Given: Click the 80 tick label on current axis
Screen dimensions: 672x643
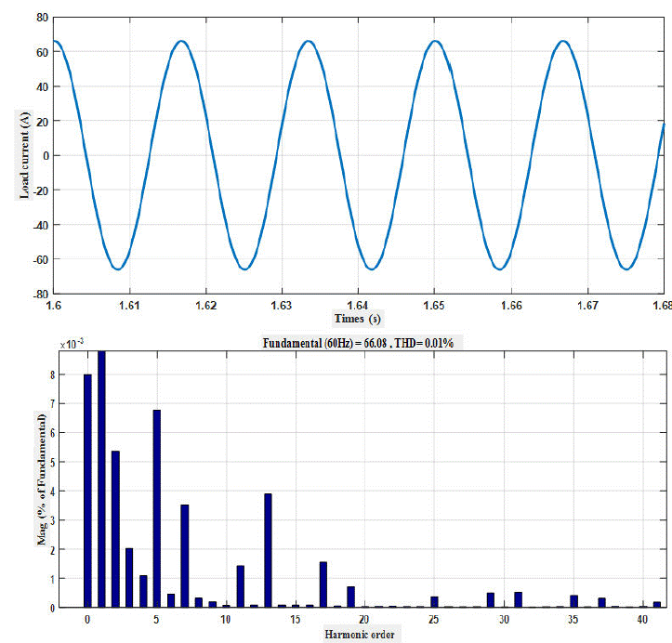Looking at the screenshot, I should [42, 18].
